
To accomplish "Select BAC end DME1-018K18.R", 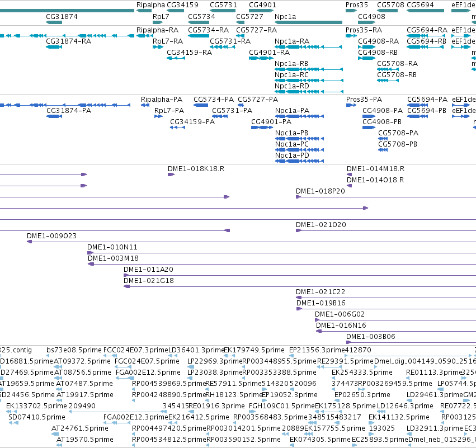I will click(171, 175).
